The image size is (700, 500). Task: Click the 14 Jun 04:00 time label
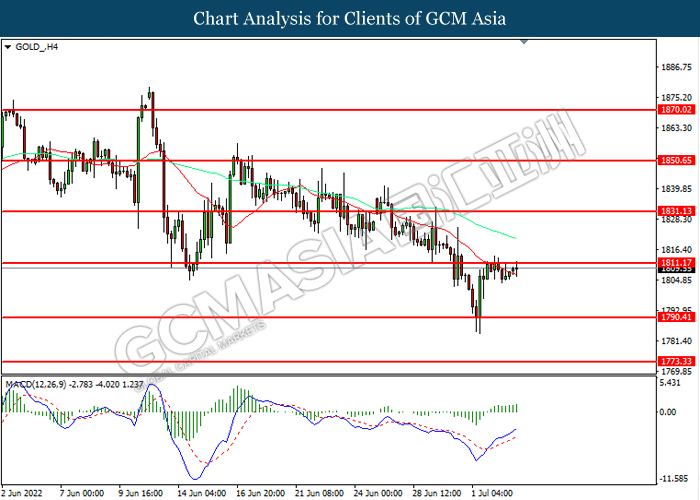pyautogui.click(x=202, y=493)
